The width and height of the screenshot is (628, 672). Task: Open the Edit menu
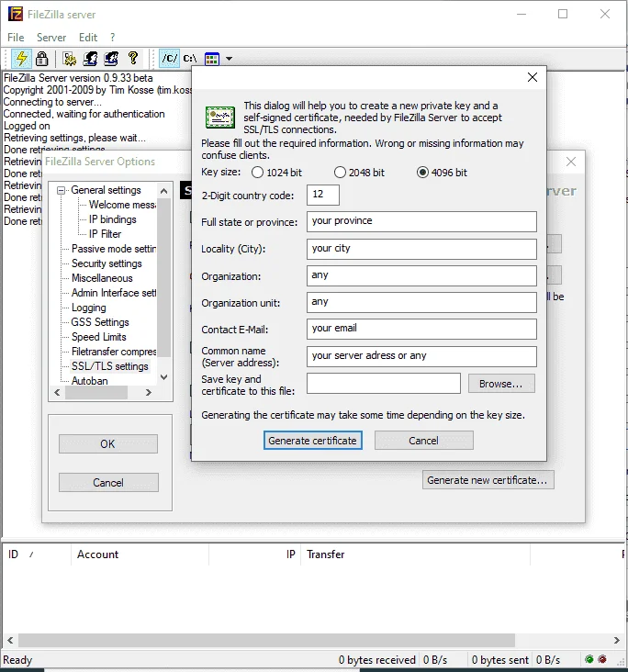click(x=88, y=38)
